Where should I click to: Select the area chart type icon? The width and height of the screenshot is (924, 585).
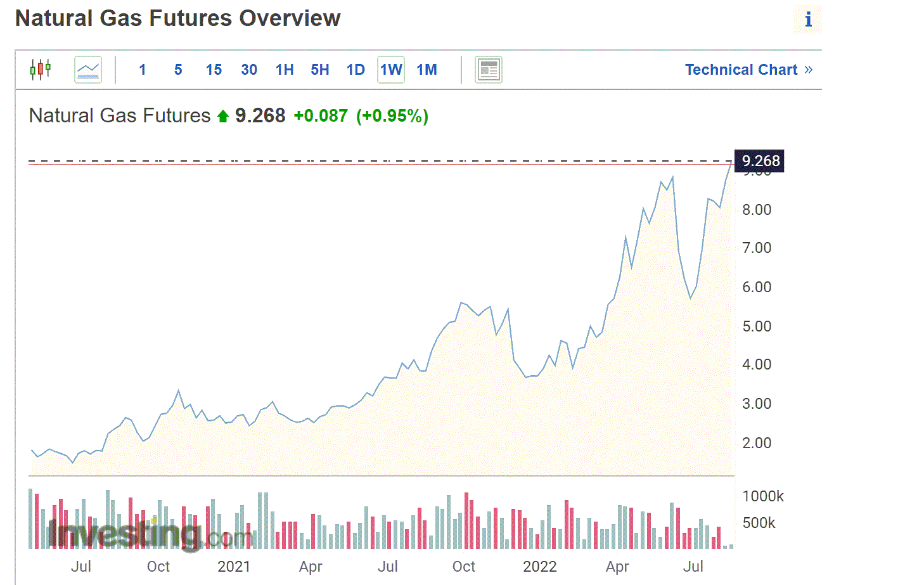pyautogui.click(x=88, y=69)
